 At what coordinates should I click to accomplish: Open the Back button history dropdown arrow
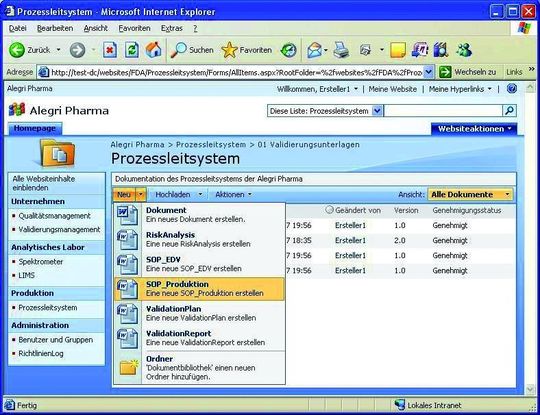click(59, 50)
